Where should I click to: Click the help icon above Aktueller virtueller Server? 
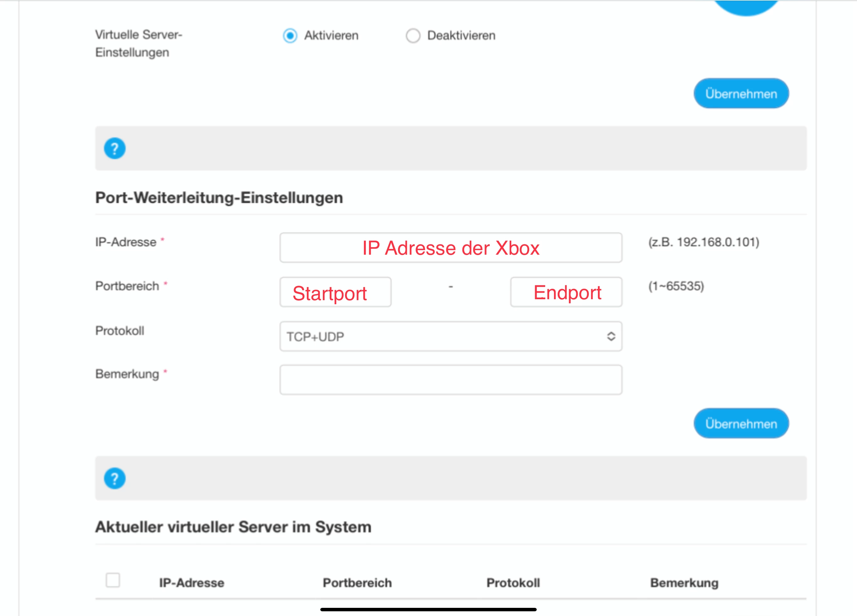point(114,478)
